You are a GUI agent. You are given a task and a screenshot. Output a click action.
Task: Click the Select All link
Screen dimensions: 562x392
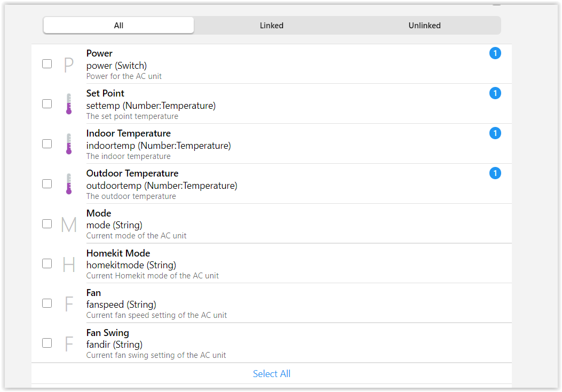pyautogui.click(x=272, y=374)
